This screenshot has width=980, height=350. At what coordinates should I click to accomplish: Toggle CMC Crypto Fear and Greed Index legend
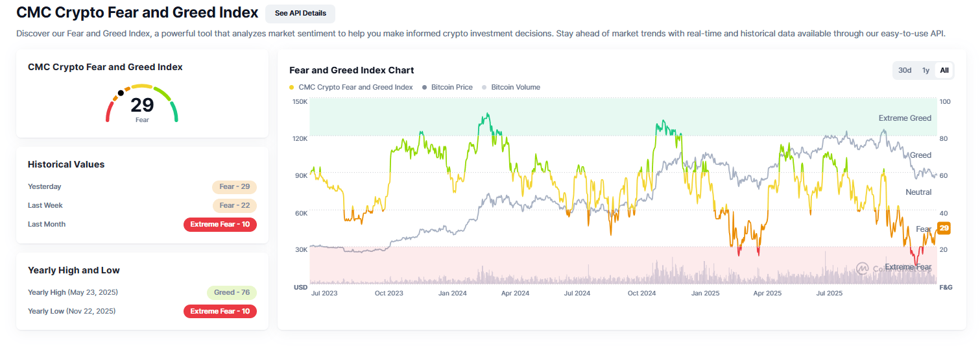pos(355,87)
